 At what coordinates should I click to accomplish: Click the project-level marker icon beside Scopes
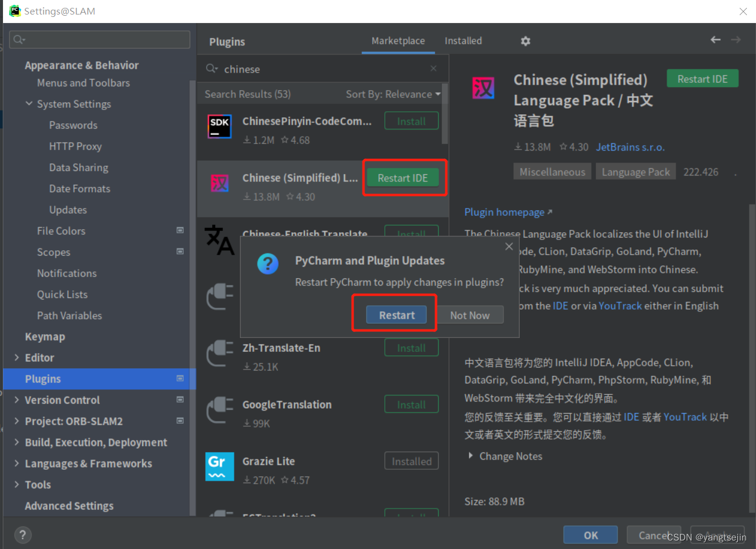[179, 252]
